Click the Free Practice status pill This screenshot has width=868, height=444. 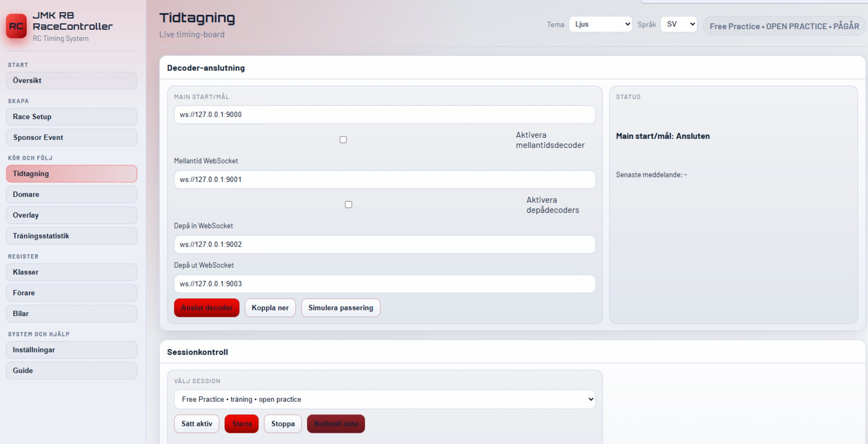pos(784,26)
